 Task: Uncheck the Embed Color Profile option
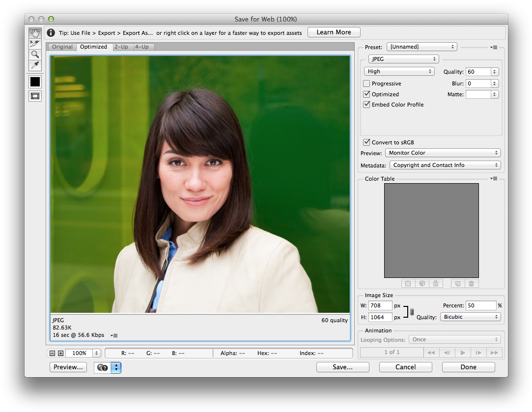[x=366, y=105]
